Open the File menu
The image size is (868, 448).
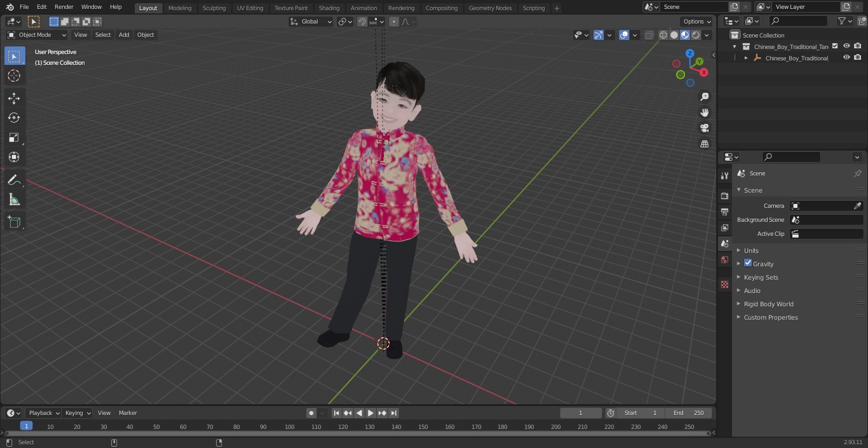24,7
